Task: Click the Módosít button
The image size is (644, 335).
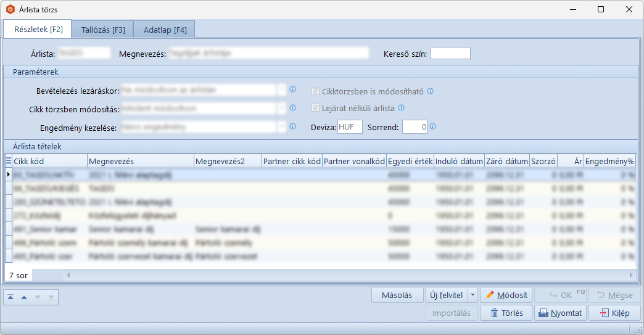Action: (x=506, y=295)
